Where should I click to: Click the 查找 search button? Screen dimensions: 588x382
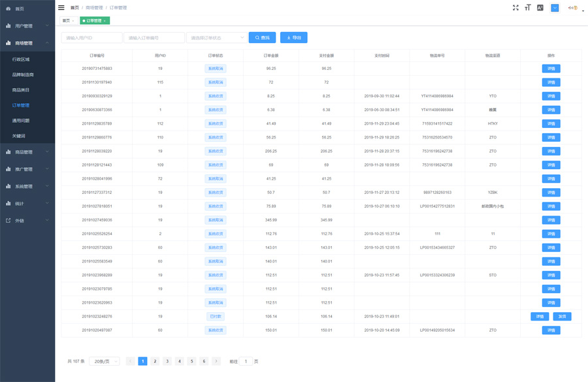click(262, 38)
